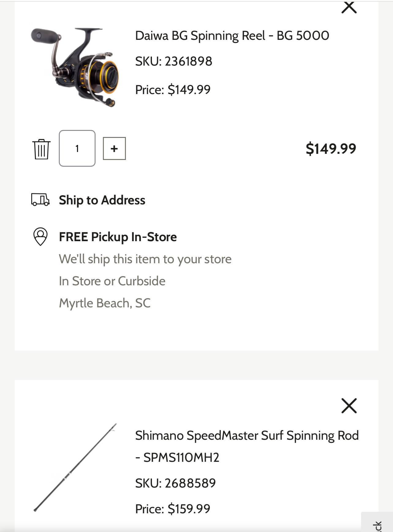Viewport: 393px width, 532px height.
Task: Click the quantity field showing 1
Action: click(77, 149)
